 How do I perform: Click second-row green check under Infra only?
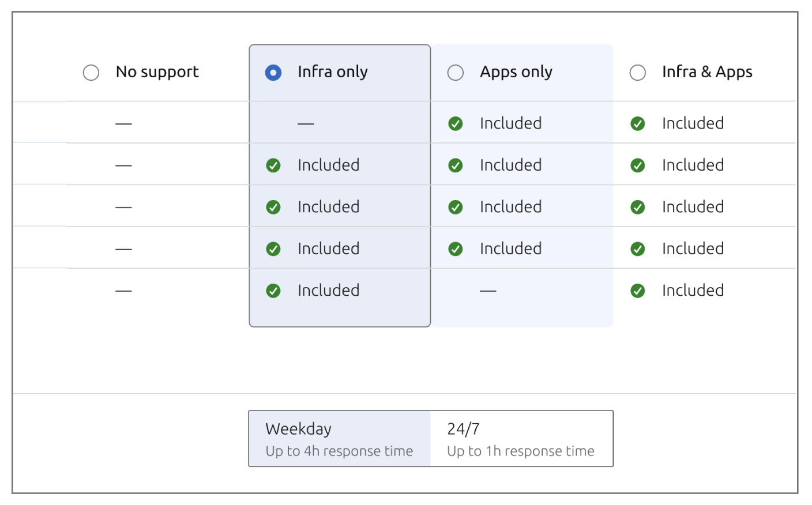click(x=273, y=165)
